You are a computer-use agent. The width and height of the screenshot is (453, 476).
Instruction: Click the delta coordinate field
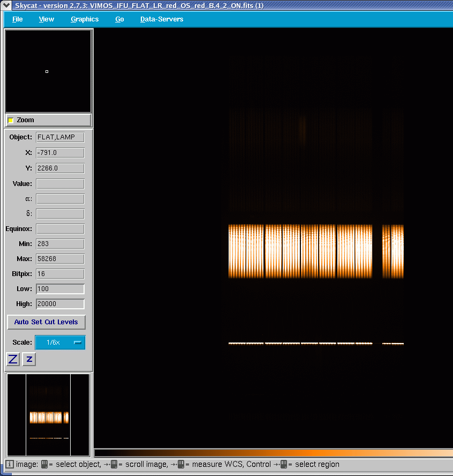60,214
